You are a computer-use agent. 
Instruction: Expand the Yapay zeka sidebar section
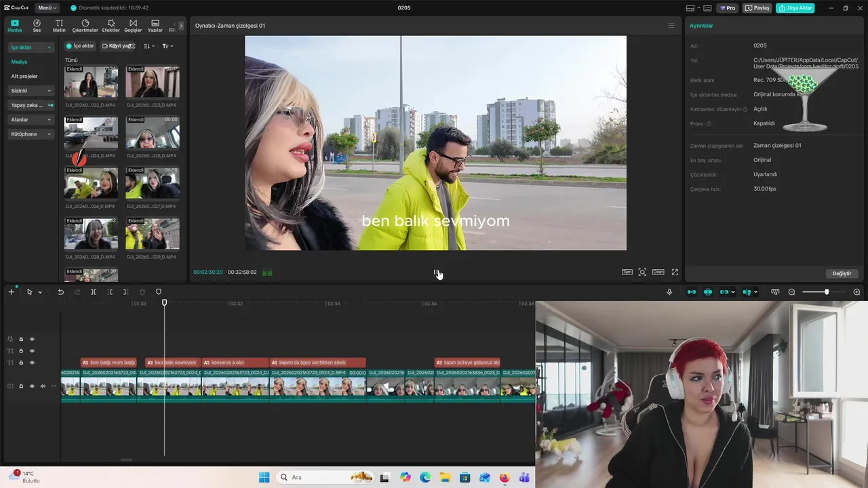tap(31, 105)
